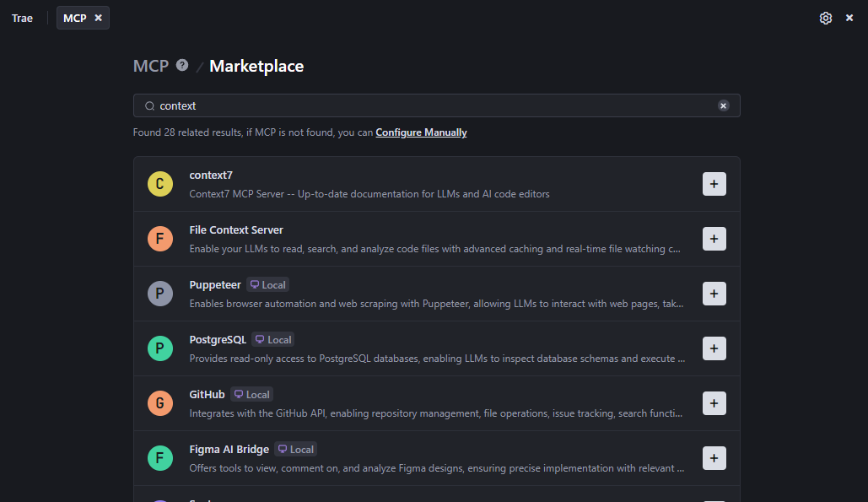Add the context7 MCP server

pyautogui.click(x=714, y=183)
